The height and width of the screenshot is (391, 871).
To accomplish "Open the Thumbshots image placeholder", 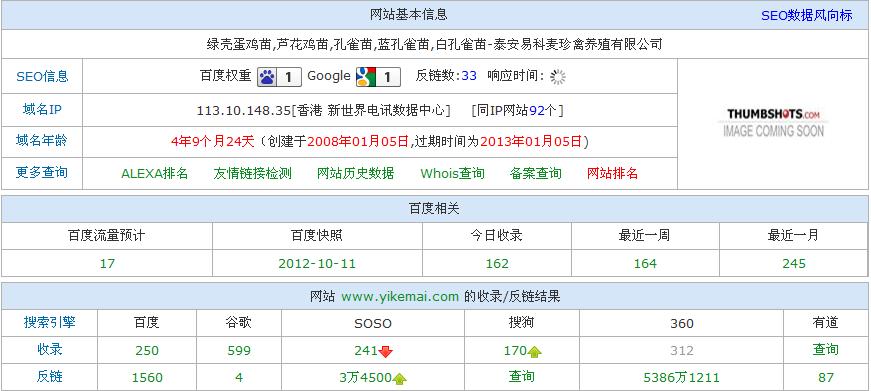I will coord(773,122).
